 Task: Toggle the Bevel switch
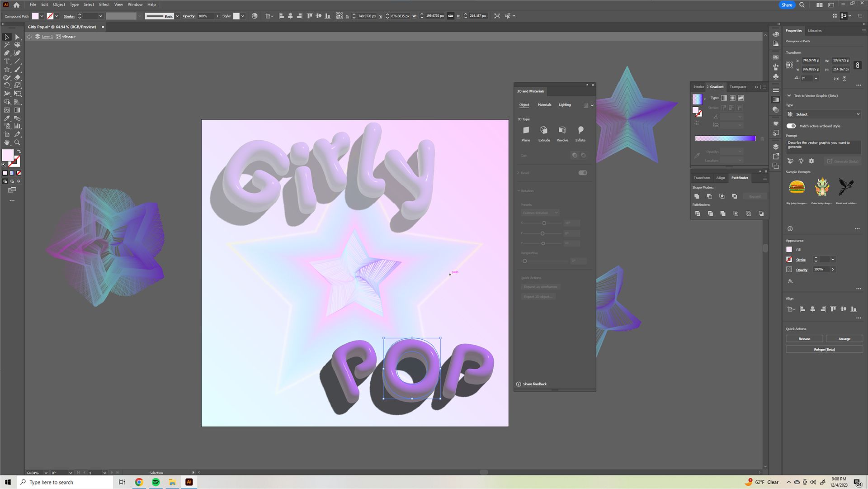pyautogui.click(x=583, y=173)
